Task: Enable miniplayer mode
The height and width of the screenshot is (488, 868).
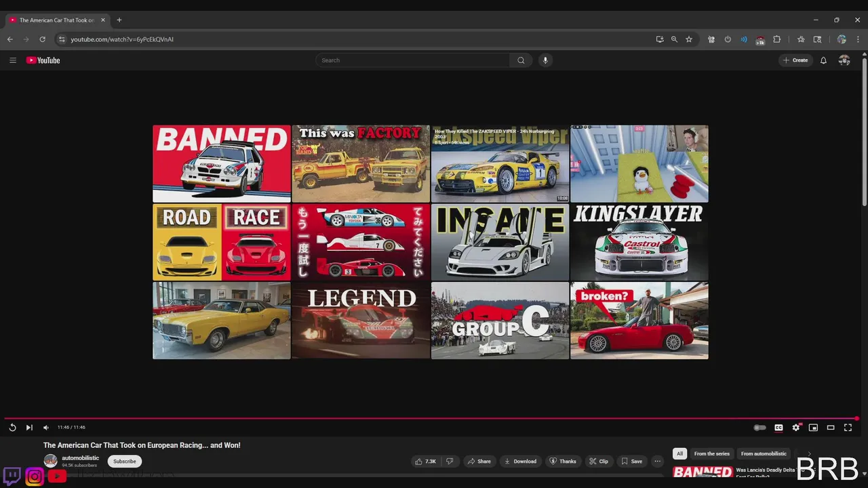Action: pos(813,428)
